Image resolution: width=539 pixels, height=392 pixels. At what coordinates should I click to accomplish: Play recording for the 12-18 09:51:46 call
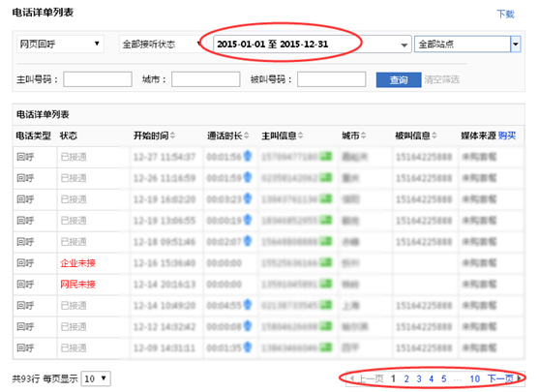click(248, 241)
